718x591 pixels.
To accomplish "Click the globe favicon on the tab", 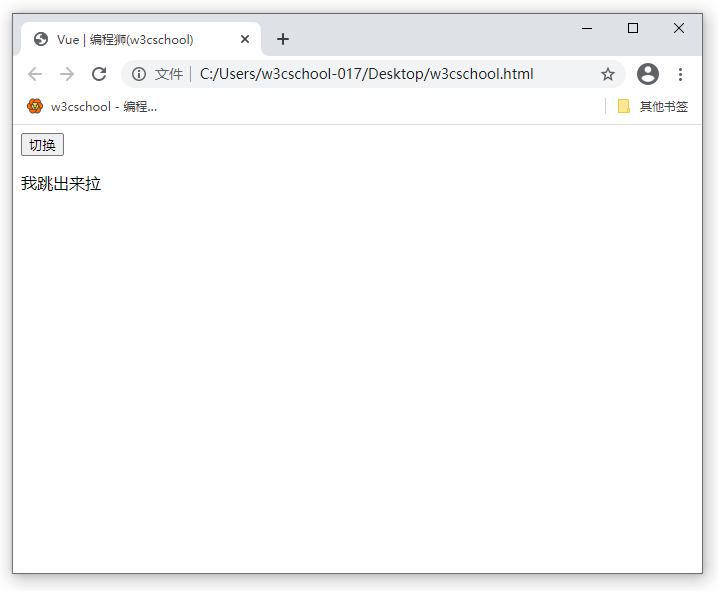I will pyautogui.click(x=41, y=39).
